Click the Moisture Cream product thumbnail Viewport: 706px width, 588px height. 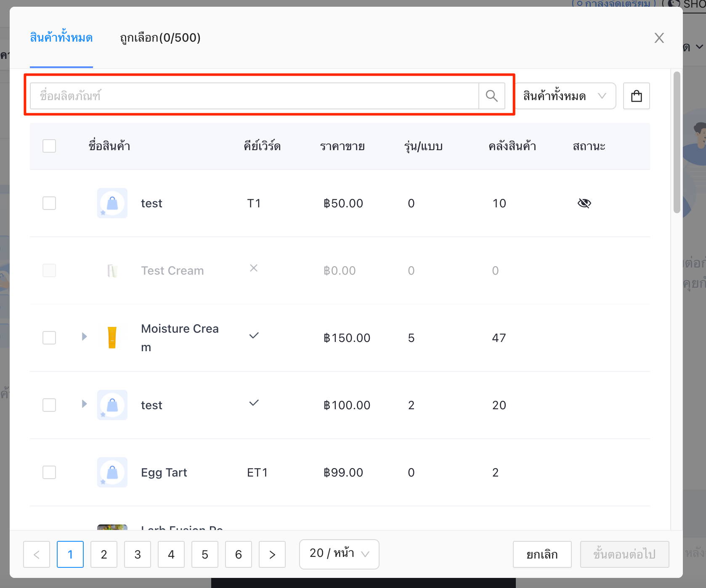click(112, 338)
